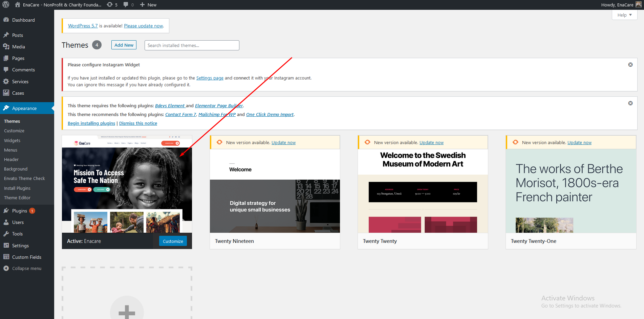The height and width of the screenshot is (319, 644).
Task: Click the Custom Fields icon
Action: point(6,257)
